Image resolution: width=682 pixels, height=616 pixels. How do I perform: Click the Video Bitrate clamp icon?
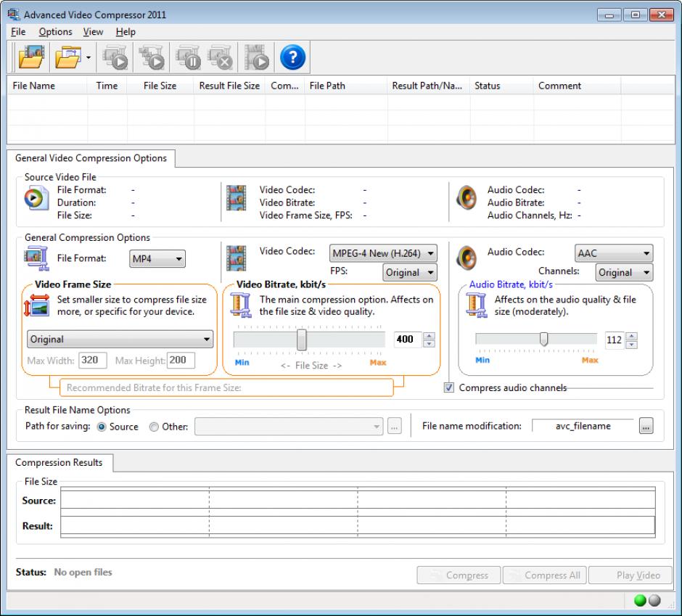pos(241,305)
